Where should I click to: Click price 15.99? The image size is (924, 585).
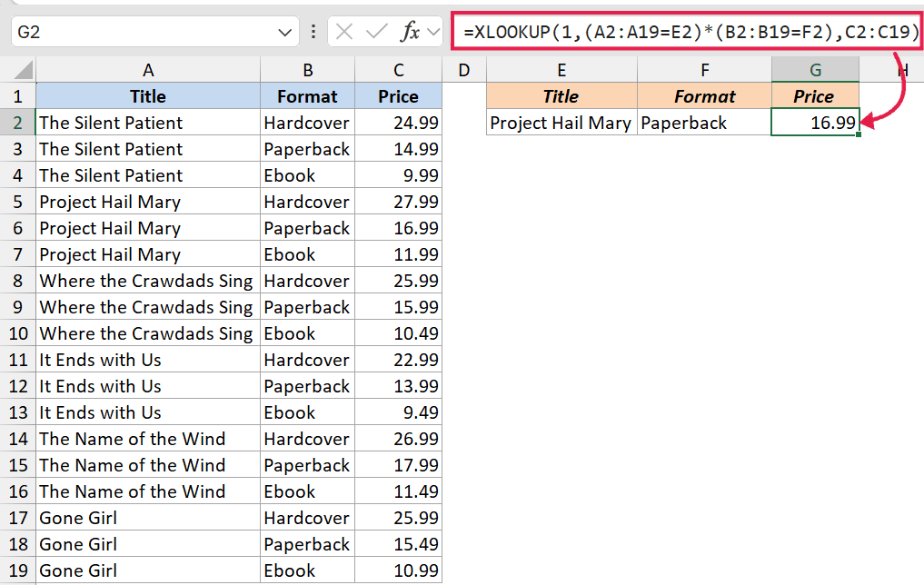pos(398,307)
